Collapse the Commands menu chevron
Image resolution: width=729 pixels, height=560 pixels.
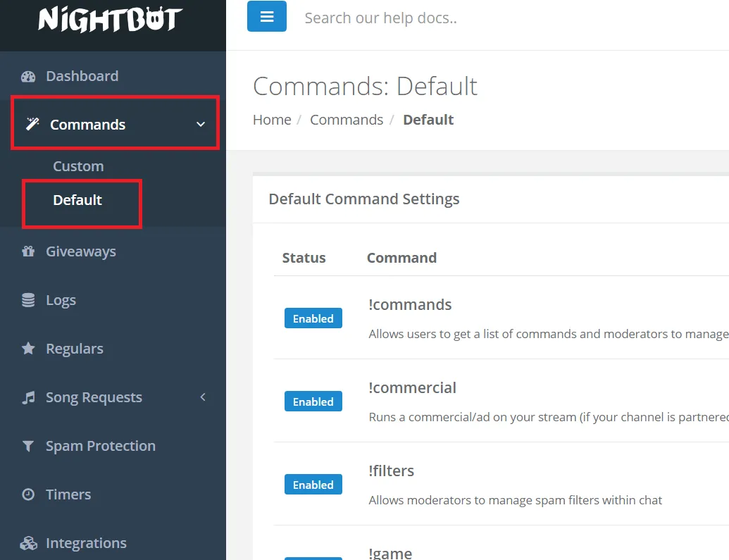click(x=201, y=125)
